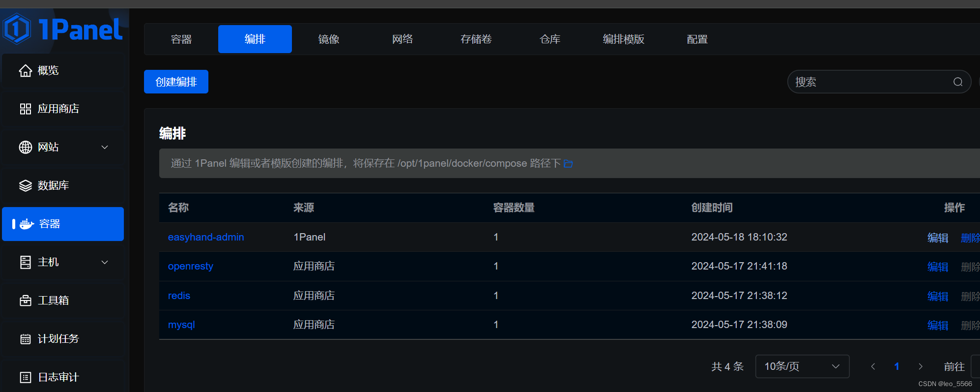
Task: Click the 2024-05-17 21:41:18 timestamp
Action: point(739,266)
